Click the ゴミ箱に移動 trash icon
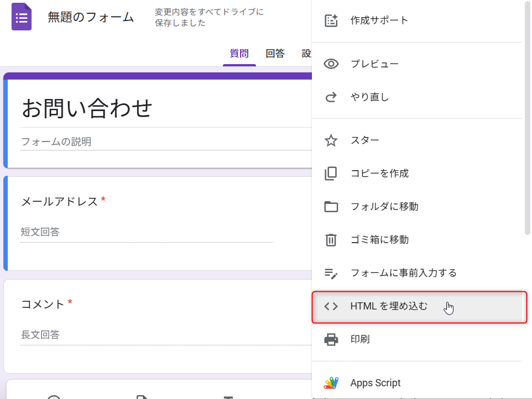 tap(331, 240)
